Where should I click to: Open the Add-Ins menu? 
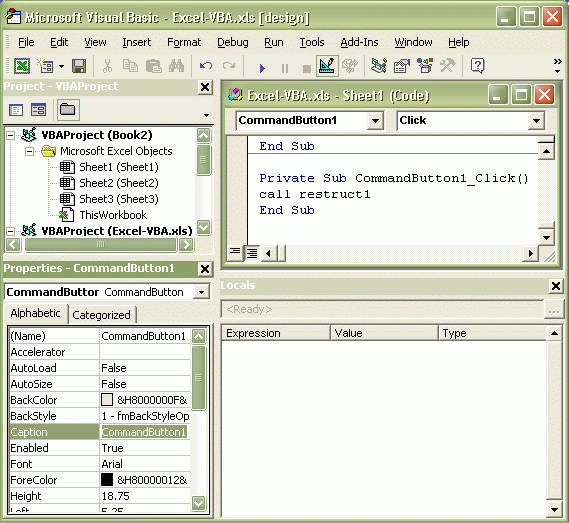pyautogui.click(x=359, y=42)
